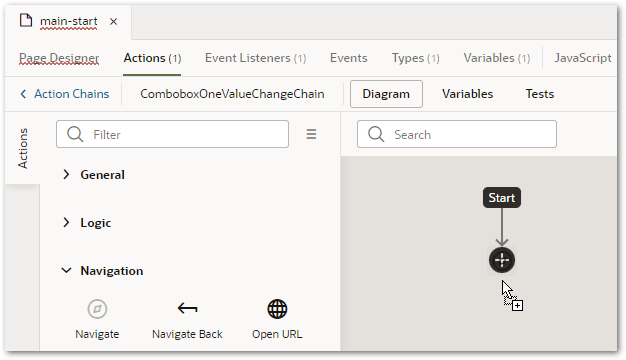
Task: Open the page-level Variables (1) tab
Action: [x=497, y=58]
